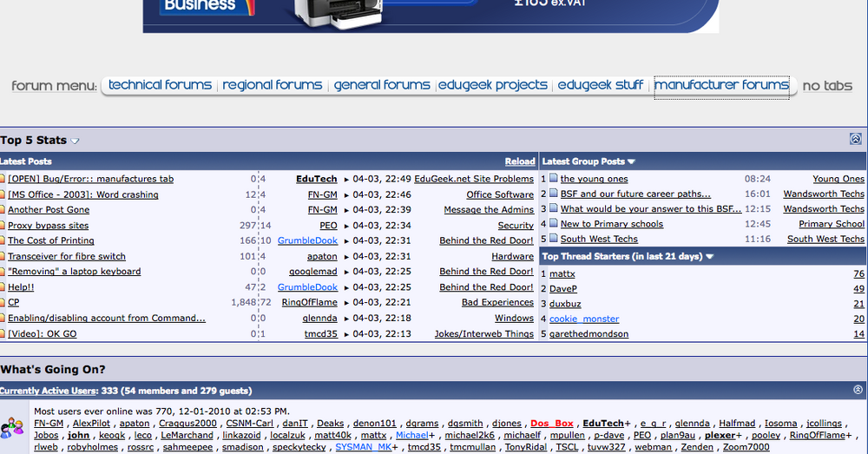Click status icon beside '[Video]: OK GO'
This screenshot has height=454, width=868.
(3, 334)
